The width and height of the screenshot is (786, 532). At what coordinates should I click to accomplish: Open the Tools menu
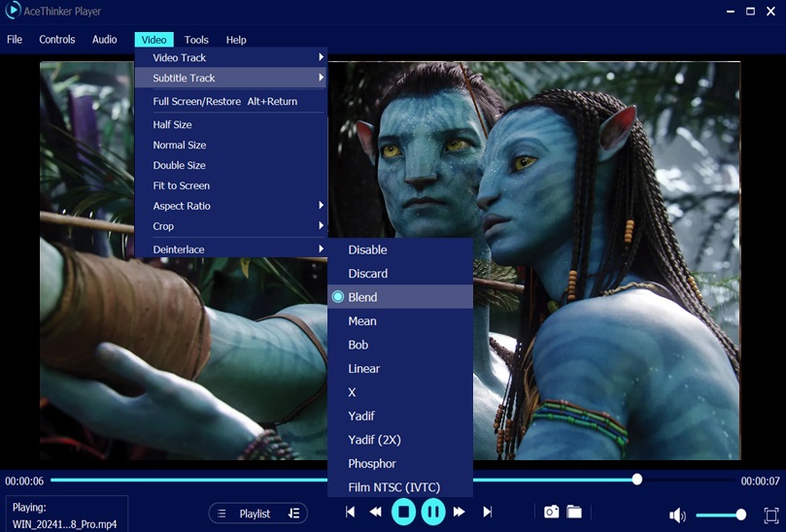click(x=196, y=40)
